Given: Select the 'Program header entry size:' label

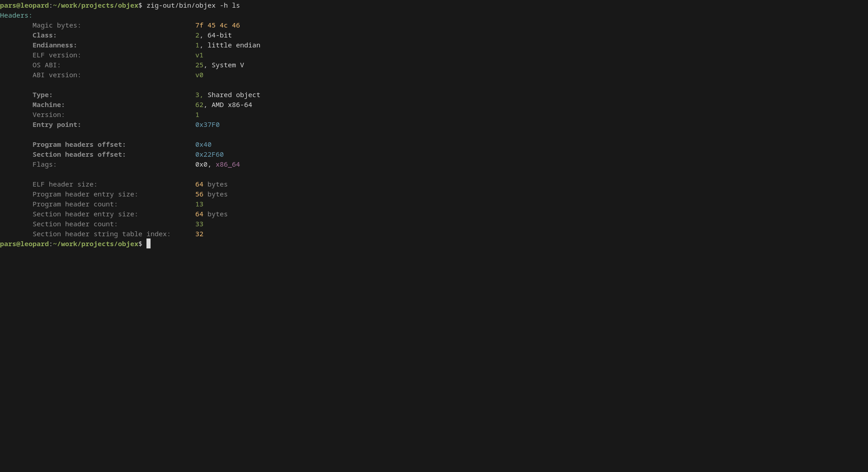Looking at the screenshot, I should (x=85, y=194).
